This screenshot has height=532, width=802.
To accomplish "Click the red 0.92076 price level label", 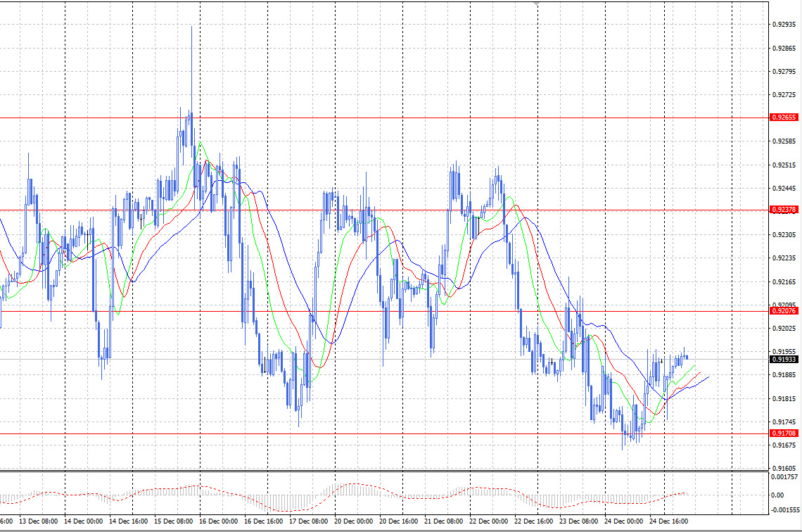I will (x=784, y=311).
